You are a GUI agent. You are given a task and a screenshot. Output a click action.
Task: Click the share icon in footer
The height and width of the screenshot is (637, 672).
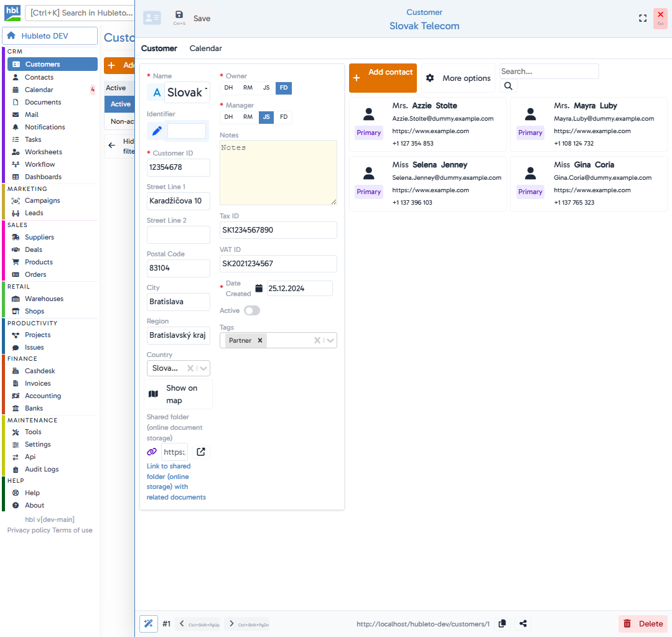point(523,624)
